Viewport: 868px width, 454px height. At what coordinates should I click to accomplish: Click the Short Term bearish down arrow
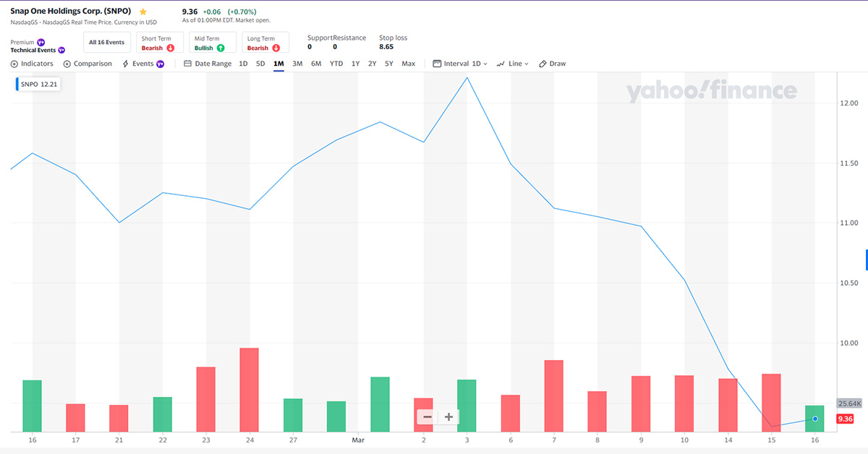171,48
